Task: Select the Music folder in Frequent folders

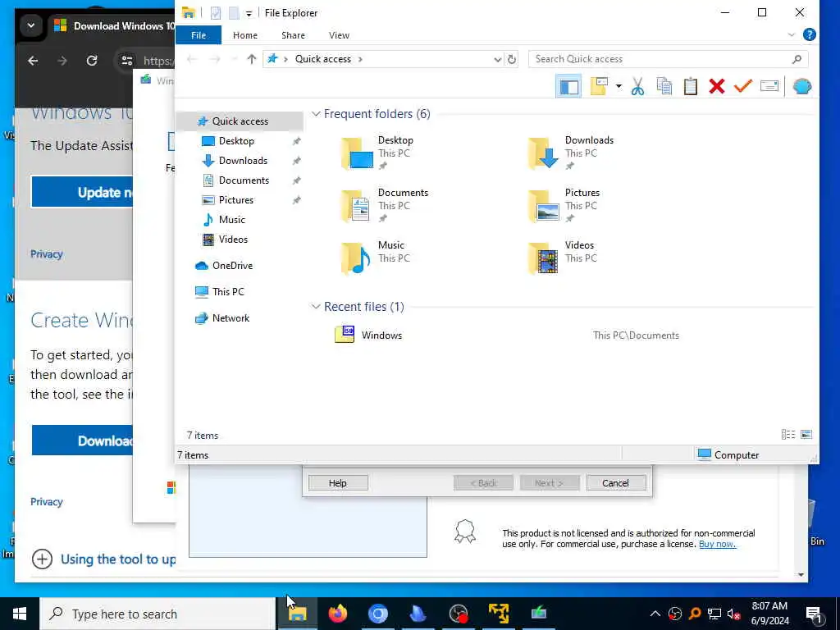Action: coord(376,258)
